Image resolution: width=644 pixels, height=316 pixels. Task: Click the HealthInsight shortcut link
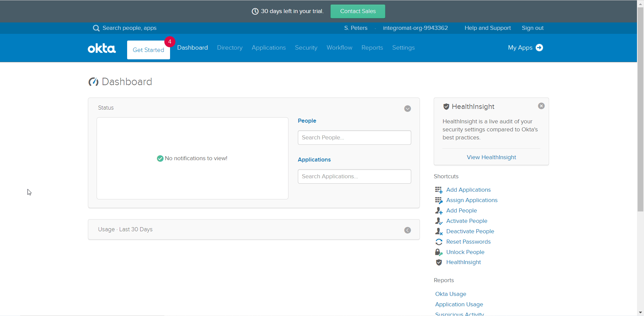pyautogui.click(x=464, y=262)
